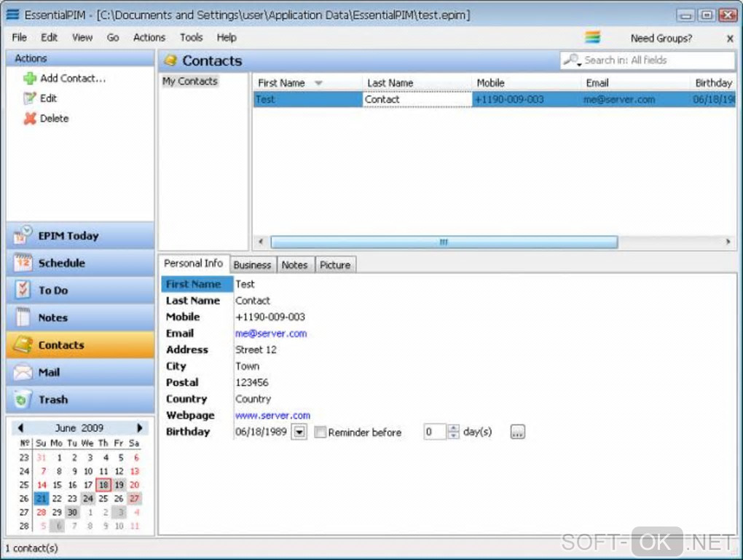
Task: Open the Notes module
Action: pyautogui.click(x=80, y=318)
